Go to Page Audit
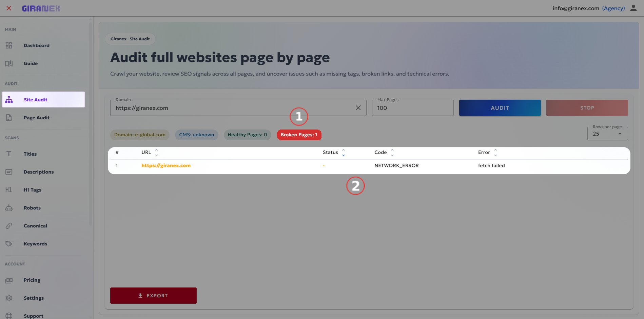This screenshot has height=319, width=644. pyautogui.click(x=43, y=118)
